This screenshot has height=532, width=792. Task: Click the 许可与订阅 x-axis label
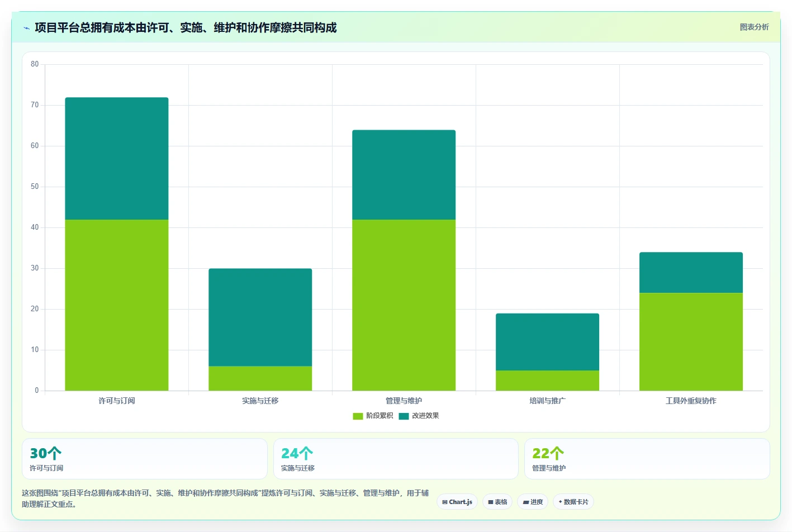tap(117, 401)
